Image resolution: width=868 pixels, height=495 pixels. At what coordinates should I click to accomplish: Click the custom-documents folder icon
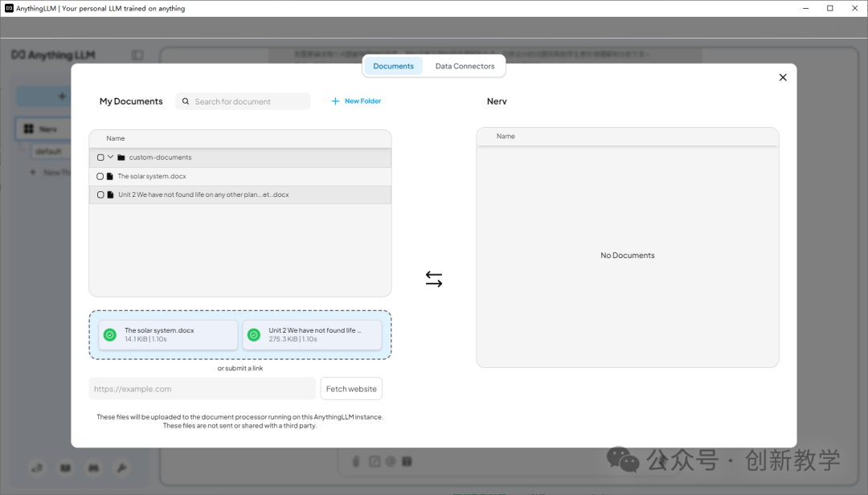tap(121, 157)
